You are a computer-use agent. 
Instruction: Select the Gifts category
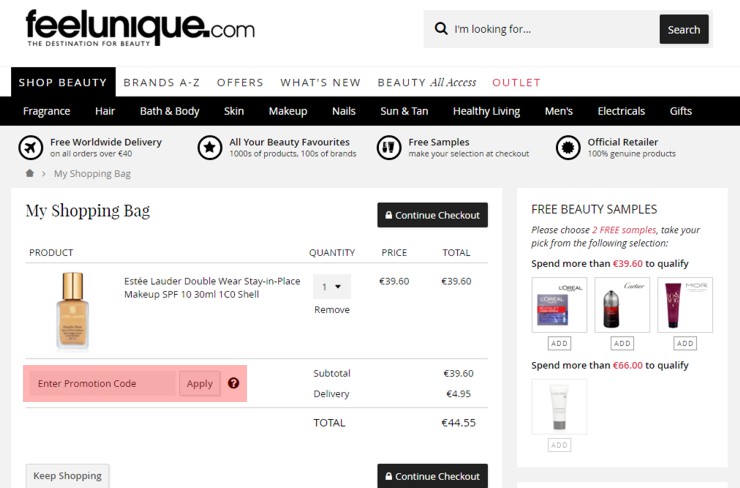[x=681, y=111]
